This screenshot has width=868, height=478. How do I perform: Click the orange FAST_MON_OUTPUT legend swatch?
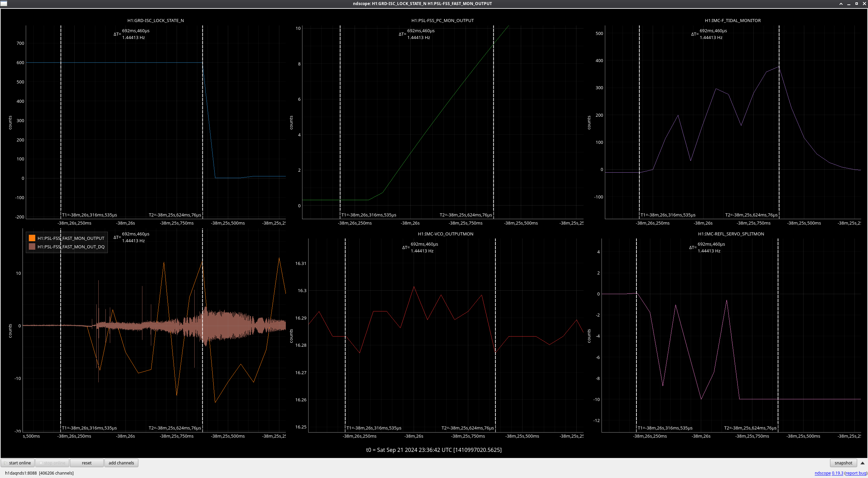pos(32,238)
